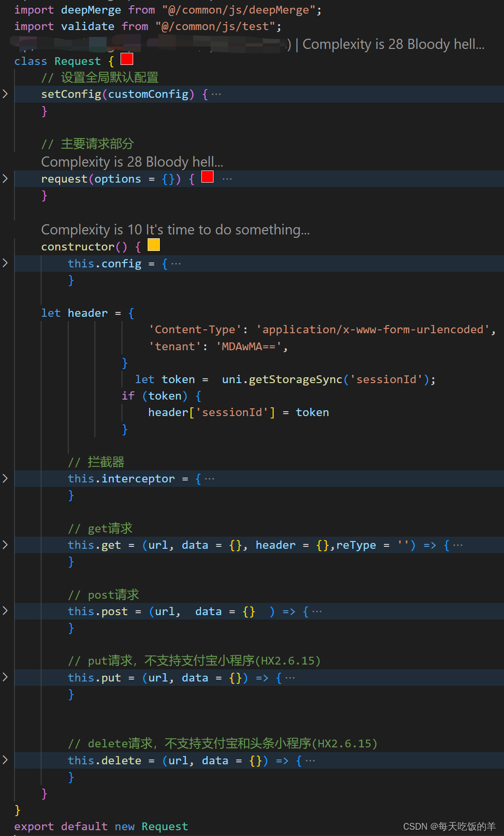Screen dimensions: 504x836
Task: Open the 'Complexity is 10' lens above constructor
Action: (x=175, y=230)
